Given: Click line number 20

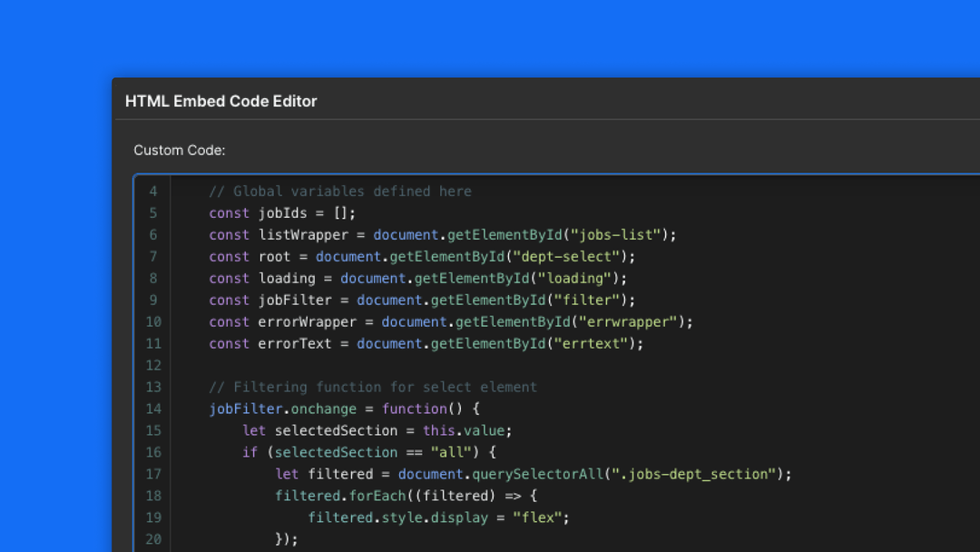Looking at the screenshot, I should (x=152, y=539).
